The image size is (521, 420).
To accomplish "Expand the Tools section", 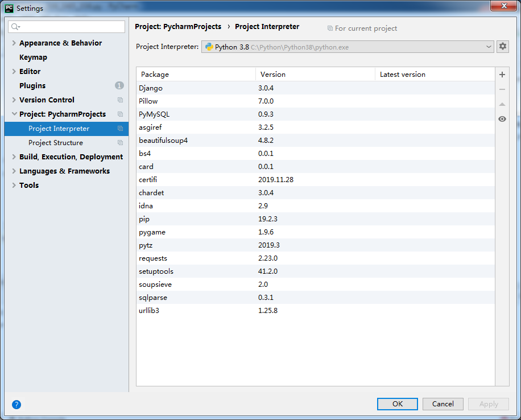I will 14,185.
